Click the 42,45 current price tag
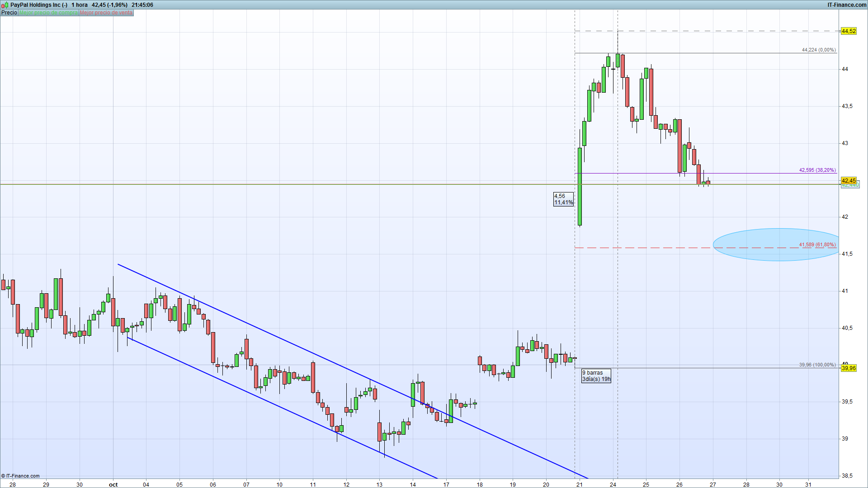 point(848,181)
